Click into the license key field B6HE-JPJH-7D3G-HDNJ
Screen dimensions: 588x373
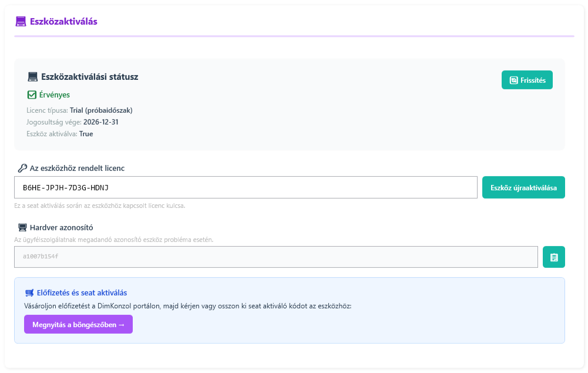246,187
